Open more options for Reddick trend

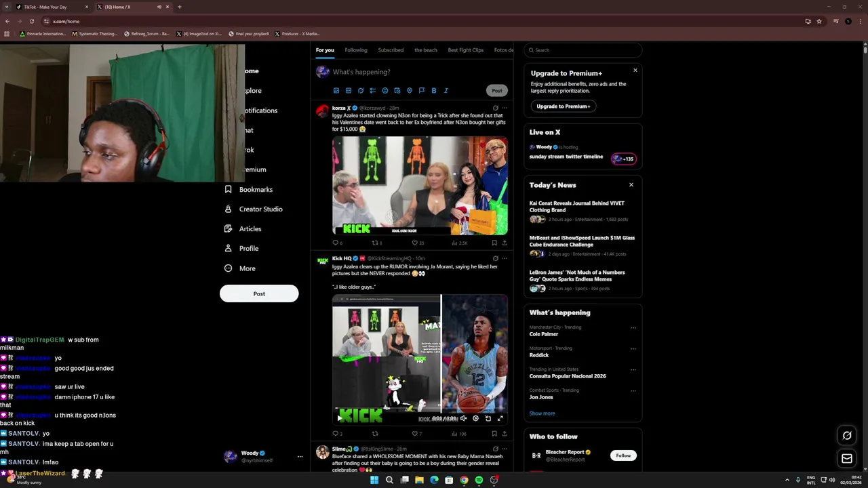pyautogui.click(x=633, y=349)
